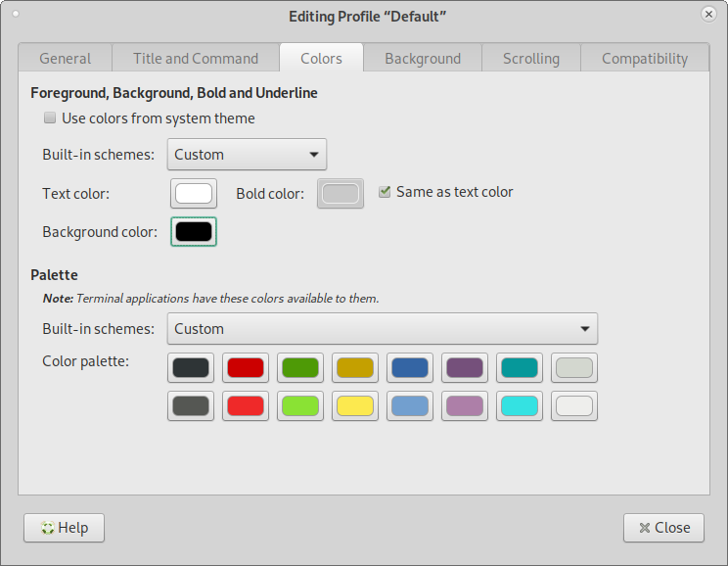Select the dark purple palette swatch
Viewport: 728px width, 566px height.
point(465,367)
